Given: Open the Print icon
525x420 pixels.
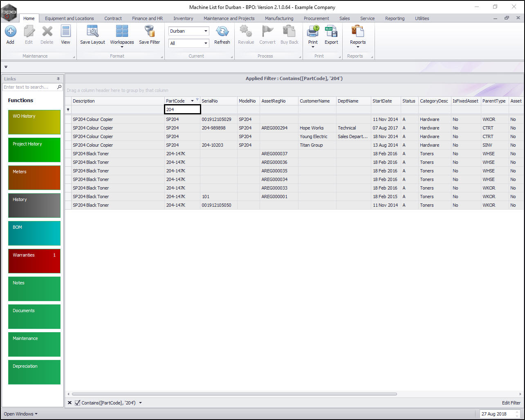Looking at the screenshot, I should tap(313, 31).
